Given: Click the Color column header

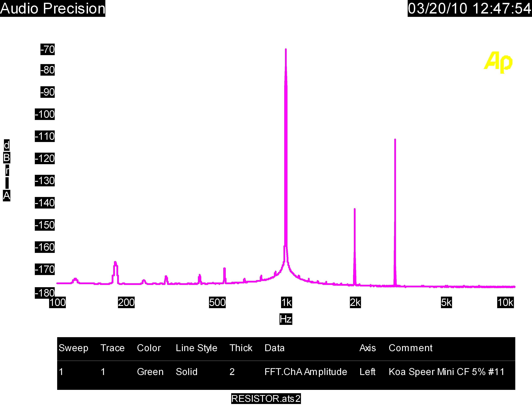Looking at the screenshot, I should (x=149, y=348).
